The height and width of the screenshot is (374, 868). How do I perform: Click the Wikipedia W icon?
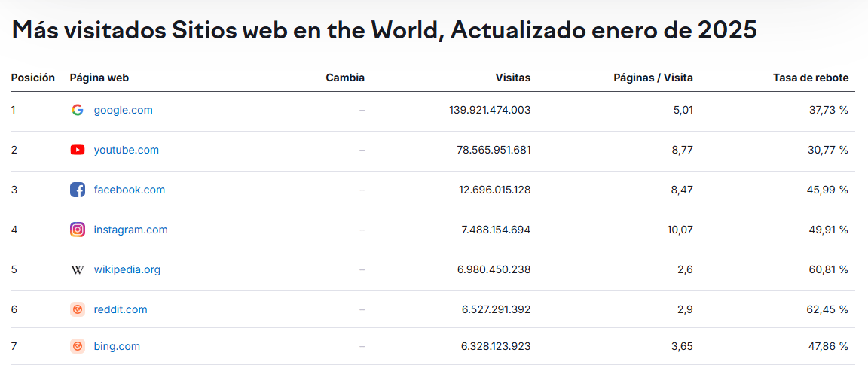click(77, 269)
